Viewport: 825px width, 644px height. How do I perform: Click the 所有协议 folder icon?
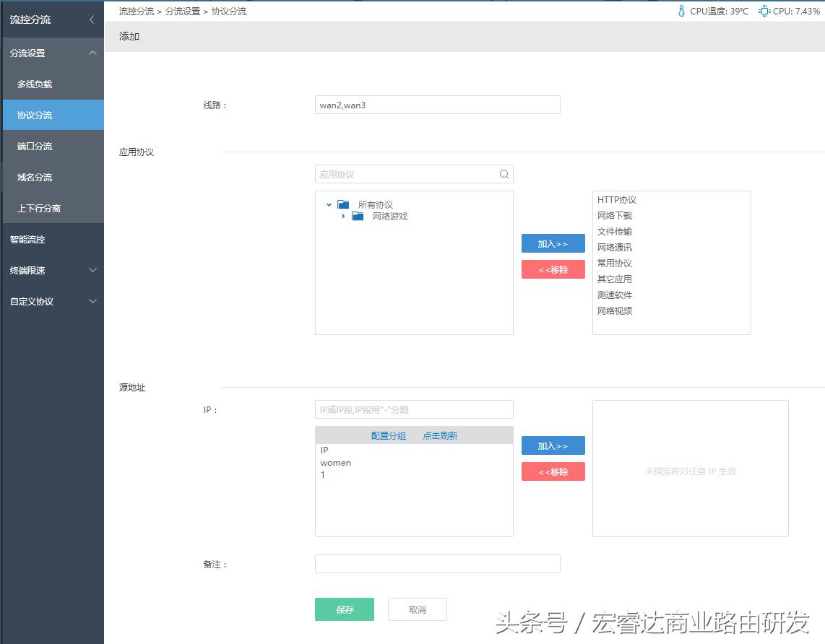(343, 204)
